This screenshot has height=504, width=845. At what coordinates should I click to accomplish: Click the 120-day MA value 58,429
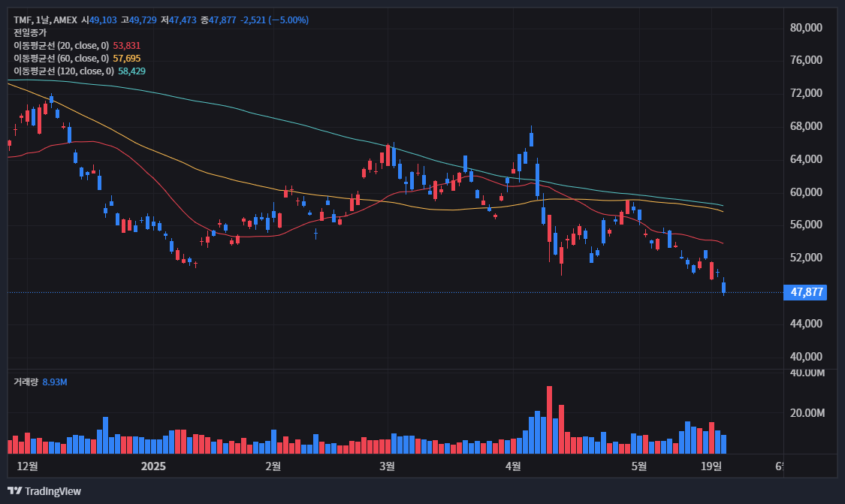132,71
